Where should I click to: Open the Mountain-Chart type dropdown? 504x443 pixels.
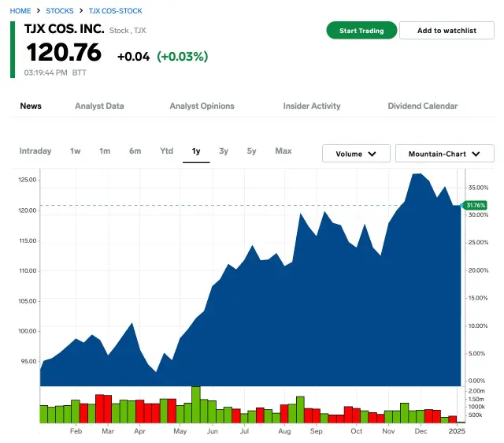click(x=444, y=154)
